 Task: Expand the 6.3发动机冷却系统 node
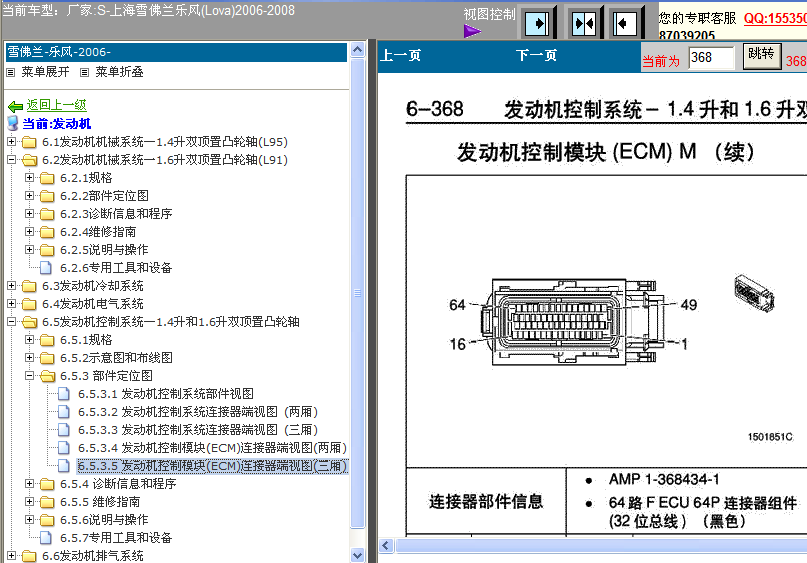click(11, 286)
